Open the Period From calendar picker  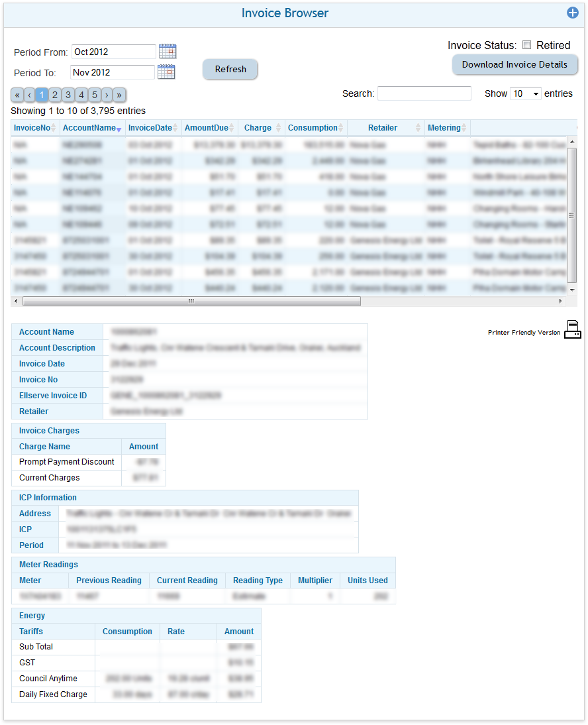[x=168, y=52]
